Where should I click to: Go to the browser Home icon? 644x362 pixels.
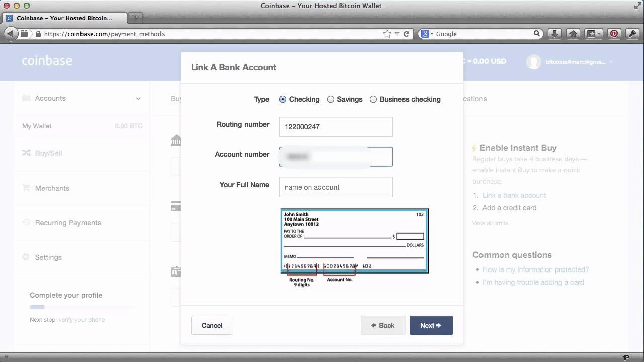click(x=573, y=34)
